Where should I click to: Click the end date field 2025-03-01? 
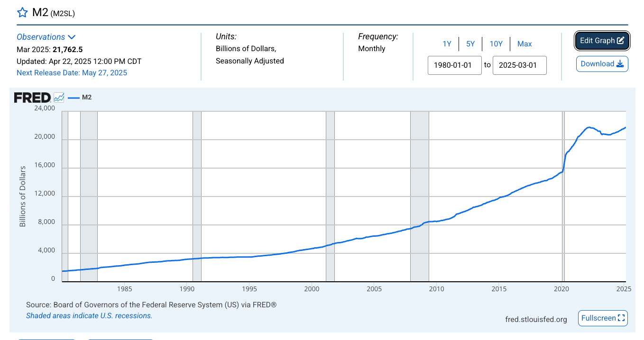[519, 65]
